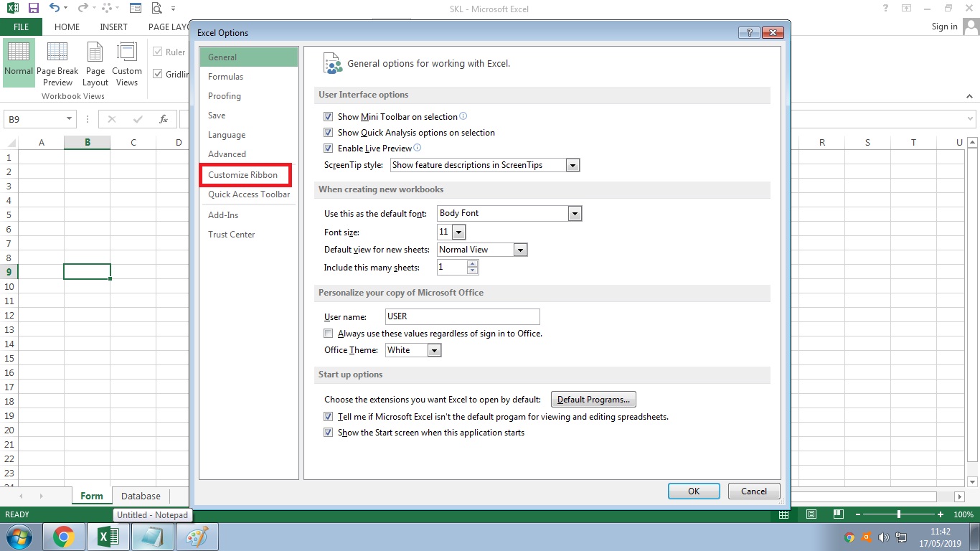Disable Enable Live Preview
This screenshot has height=551, width=980.
328,149
